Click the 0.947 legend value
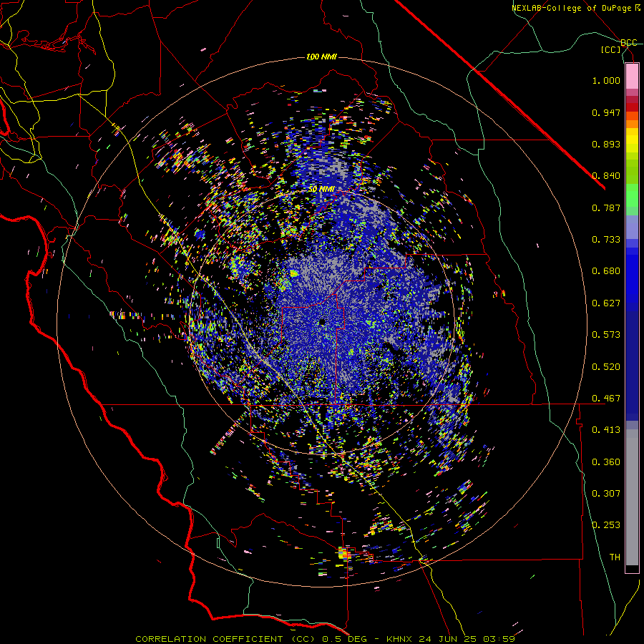 coord(606,112)
